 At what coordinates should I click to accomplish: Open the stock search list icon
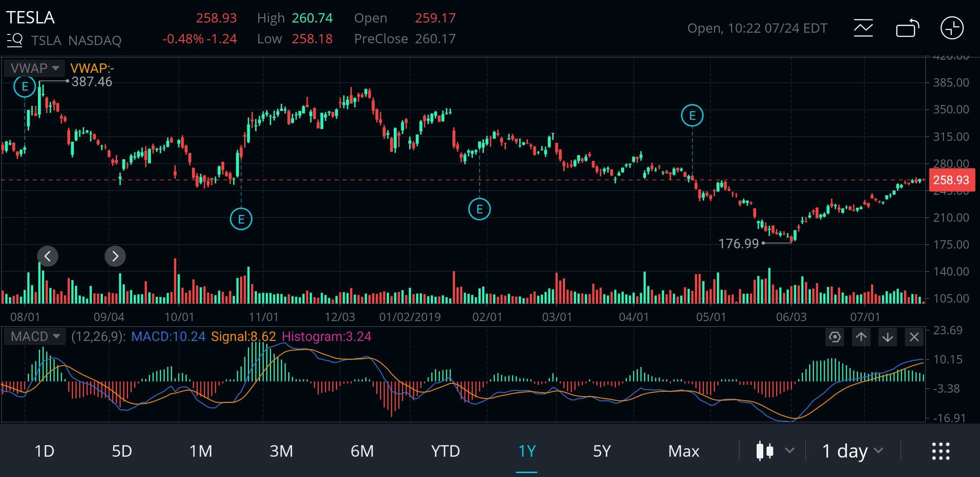[15, 40]
